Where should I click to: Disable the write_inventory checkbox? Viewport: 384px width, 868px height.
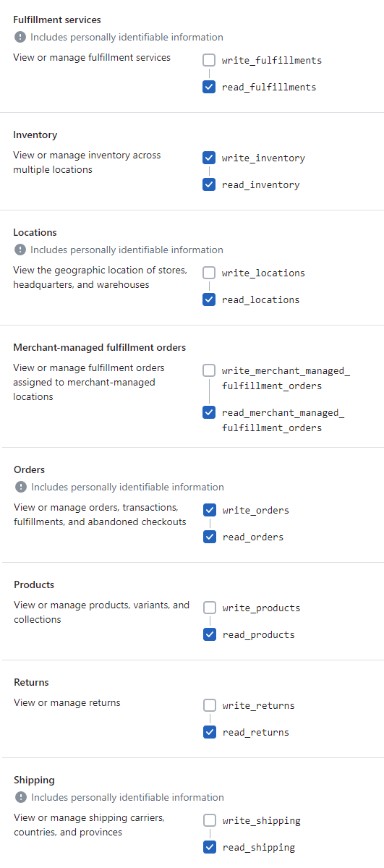pyautogui.click(x=209, y=158)
